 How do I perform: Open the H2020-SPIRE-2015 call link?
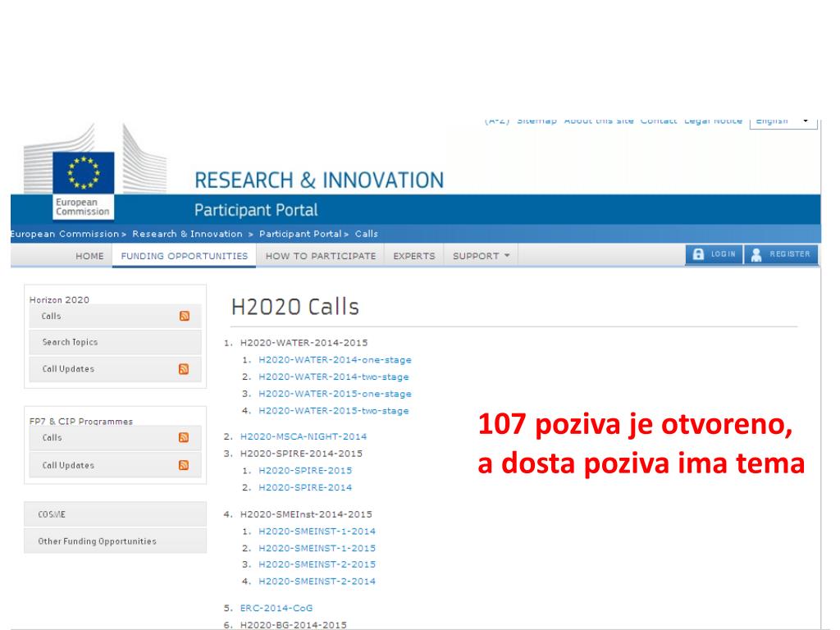(x=305, y=470)
